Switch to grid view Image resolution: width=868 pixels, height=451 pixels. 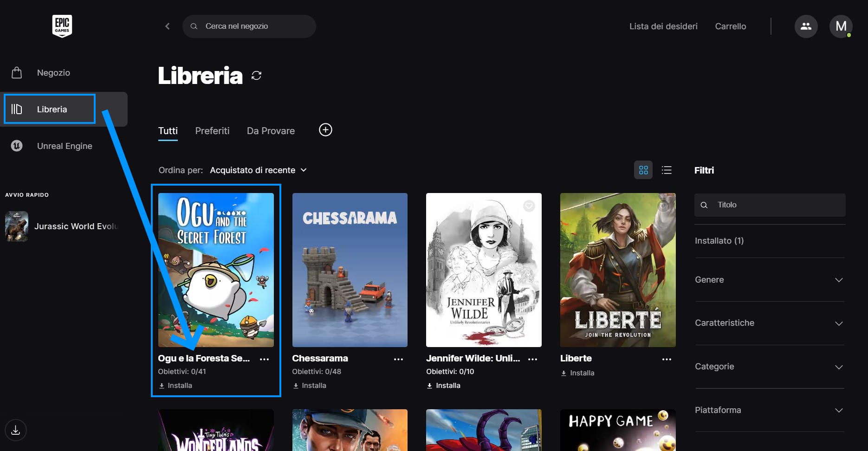pos(643,170)
